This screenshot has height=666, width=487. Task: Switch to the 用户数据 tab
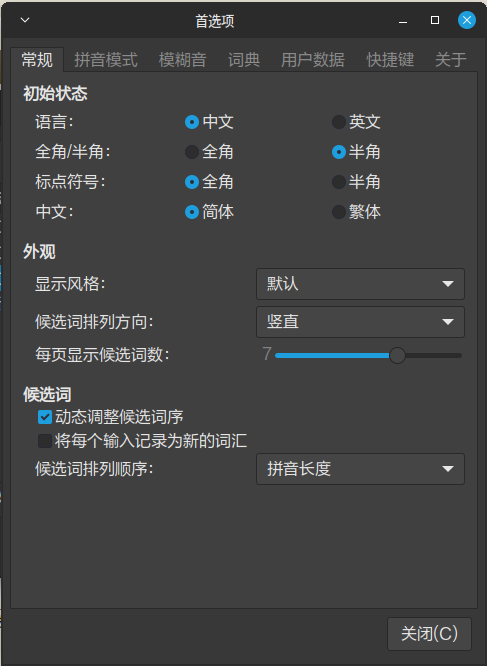[312, 60]
